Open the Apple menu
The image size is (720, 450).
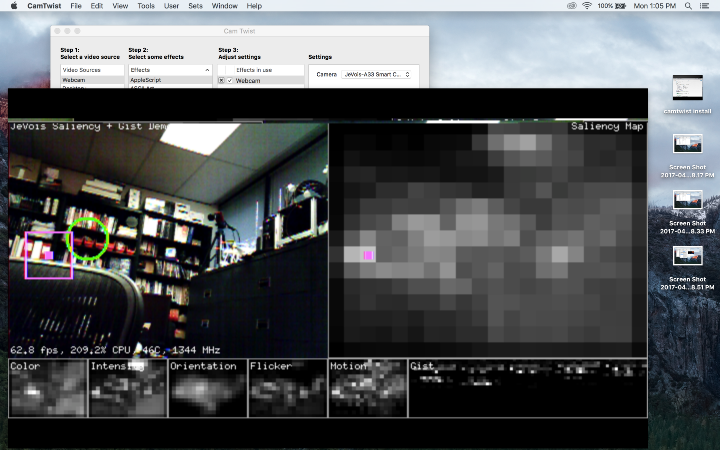[14, 6]
